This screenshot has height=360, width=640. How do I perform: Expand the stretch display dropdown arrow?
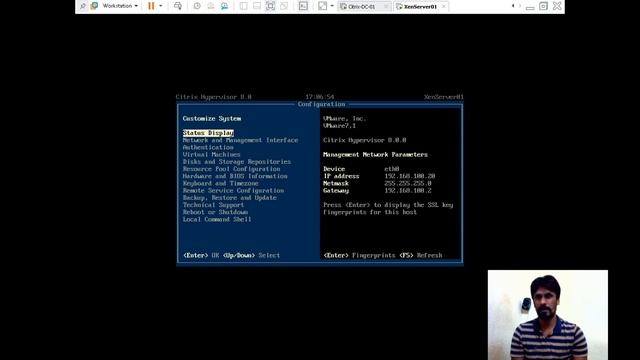point(332,6)
